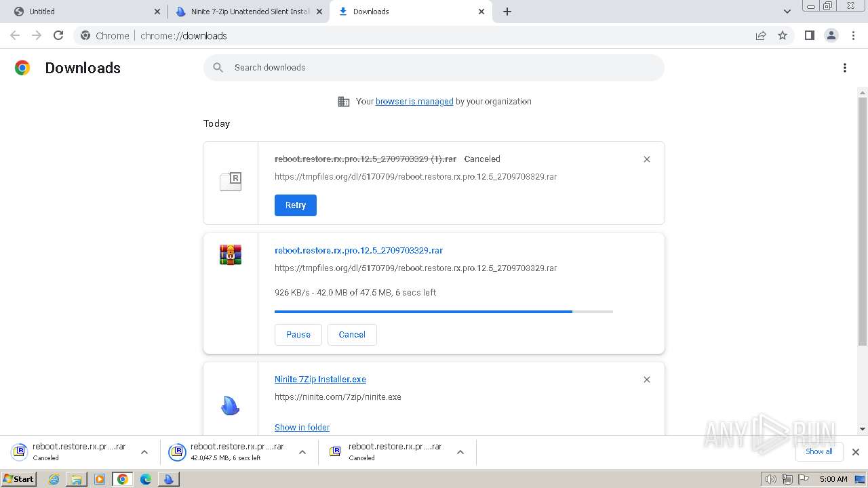Open File Explorer from taskbar
The height and width of the screenshot is (488, 868).
pyautogui.click(x=77, y=479)
